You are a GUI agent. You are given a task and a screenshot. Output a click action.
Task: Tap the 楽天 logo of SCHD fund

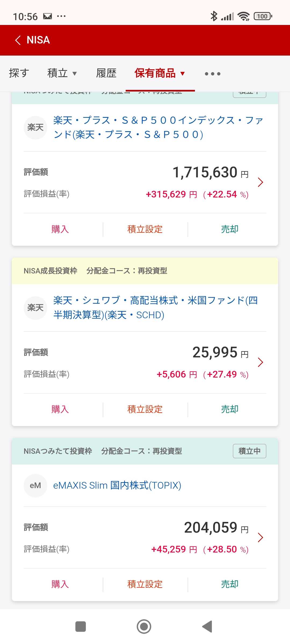[x=35, y=308]
